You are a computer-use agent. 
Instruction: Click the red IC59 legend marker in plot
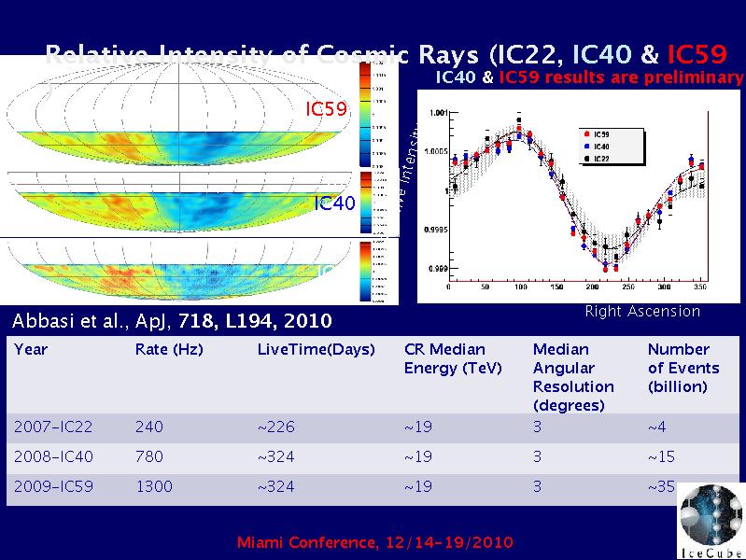585,135
